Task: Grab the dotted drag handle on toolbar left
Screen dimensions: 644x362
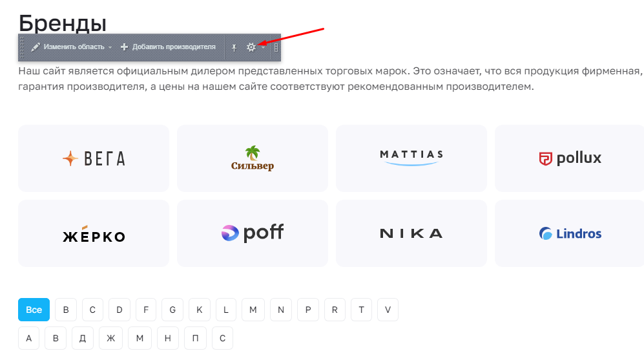Action: point(22,47)
